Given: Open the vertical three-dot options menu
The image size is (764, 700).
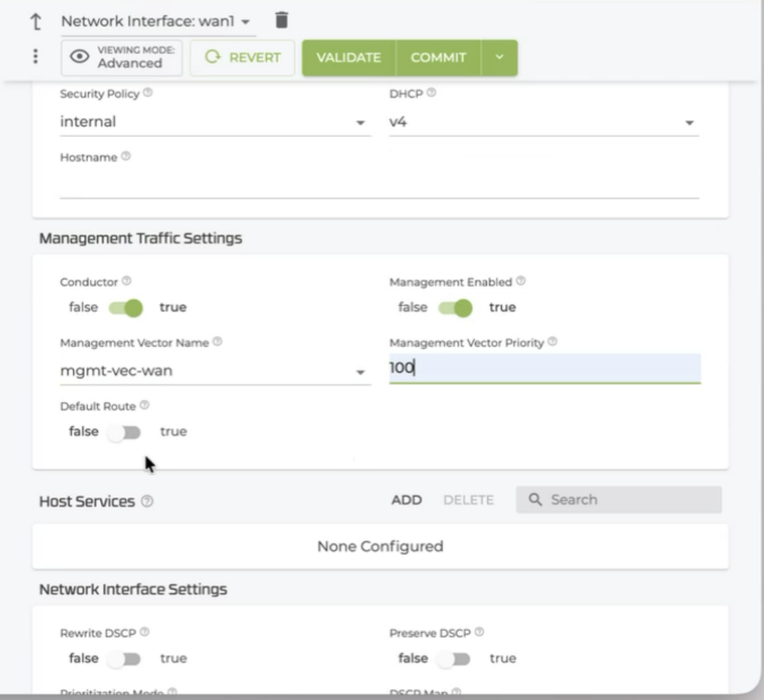Looking at the screenshot, I should point(35,57).
